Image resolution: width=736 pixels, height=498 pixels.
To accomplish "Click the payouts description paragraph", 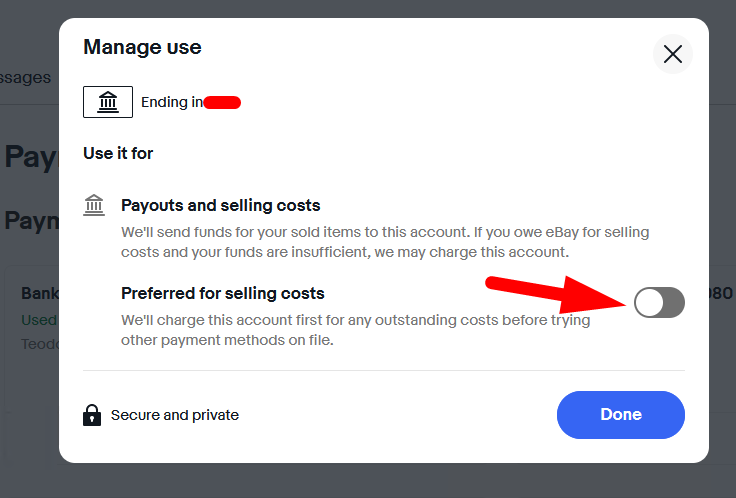I will [385, 242].
